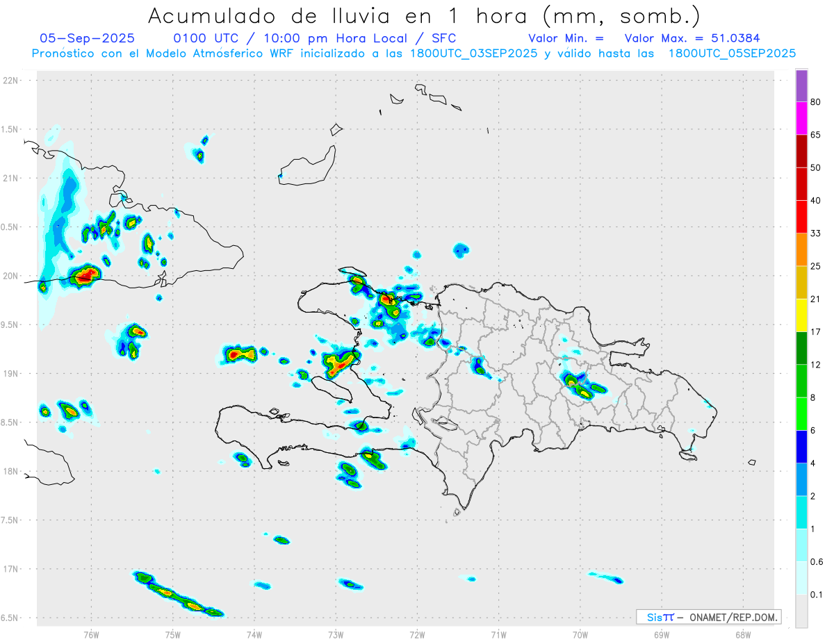Viewport: 834px width, 644px height.
Task: Pick the legend swatch between 40 and 50
Action: point(801,184)
